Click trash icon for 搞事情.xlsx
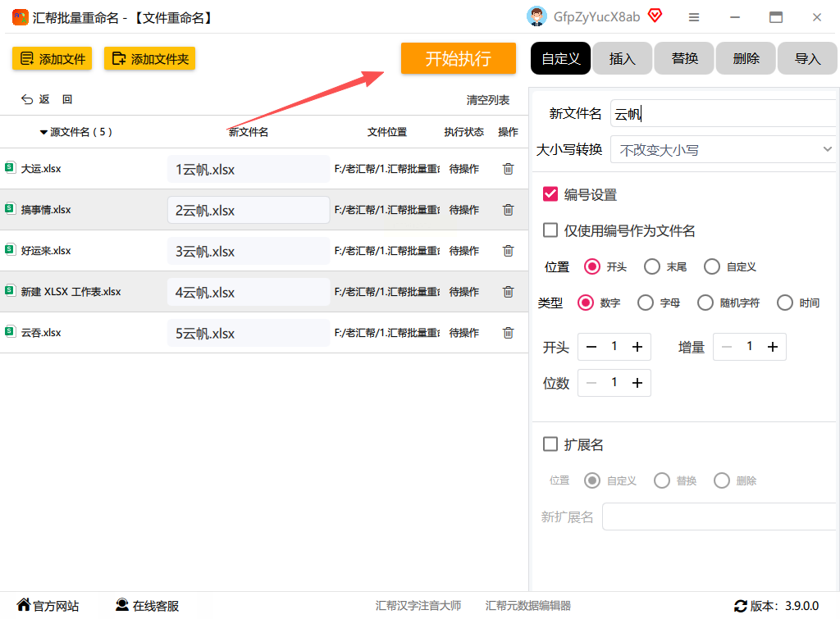The width and height of the screenshot is (840, 619). click(x=508, y=210)
